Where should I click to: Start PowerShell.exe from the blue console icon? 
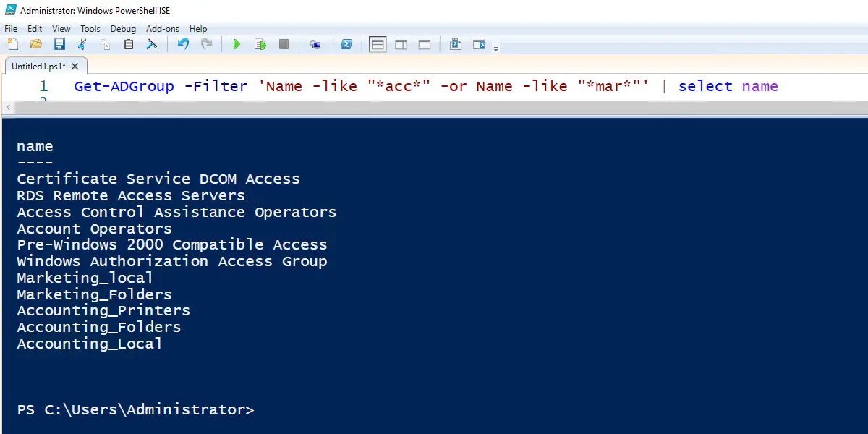(346, 45)
